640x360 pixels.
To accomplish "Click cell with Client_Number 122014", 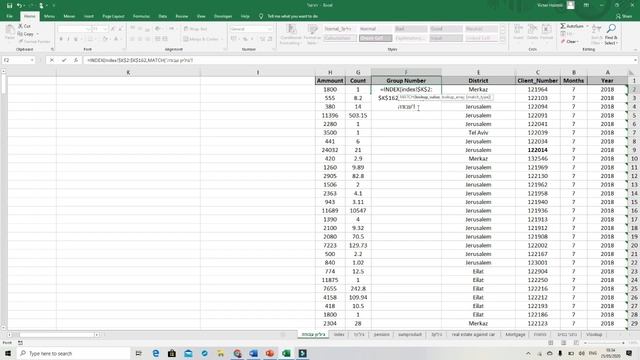I will (537, 150).
